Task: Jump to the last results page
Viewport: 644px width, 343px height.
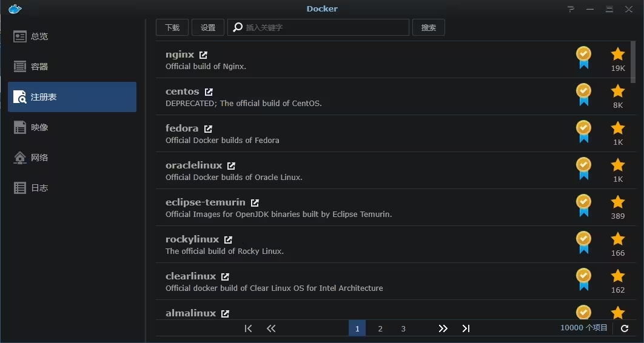Action: click(x=466, y=328)
